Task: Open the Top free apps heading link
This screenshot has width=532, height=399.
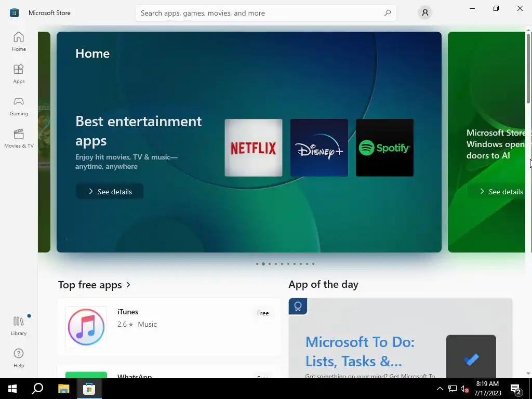Action: (x=90, y=285)
